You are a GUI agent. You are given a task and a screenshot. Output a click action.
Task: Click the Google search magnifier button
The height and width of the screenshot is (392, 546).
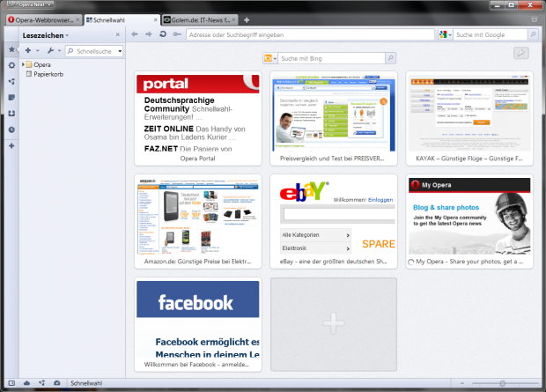coord(533,34)
